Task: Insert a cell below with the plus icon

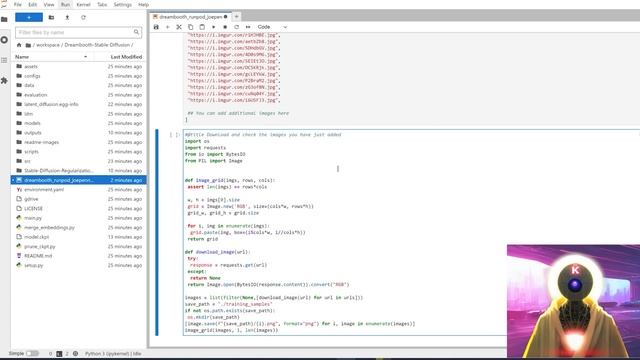Action: [167, 27]
